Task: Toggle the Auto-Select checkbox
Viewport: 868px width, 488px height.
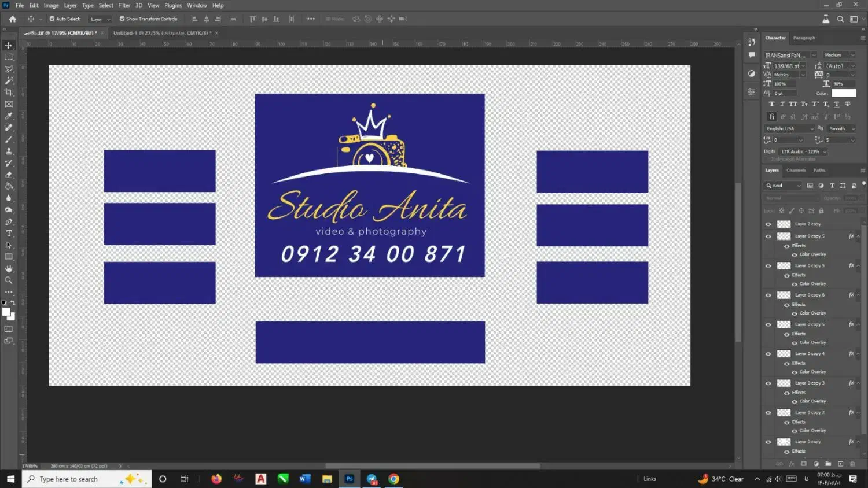Action: click(52, 19)
